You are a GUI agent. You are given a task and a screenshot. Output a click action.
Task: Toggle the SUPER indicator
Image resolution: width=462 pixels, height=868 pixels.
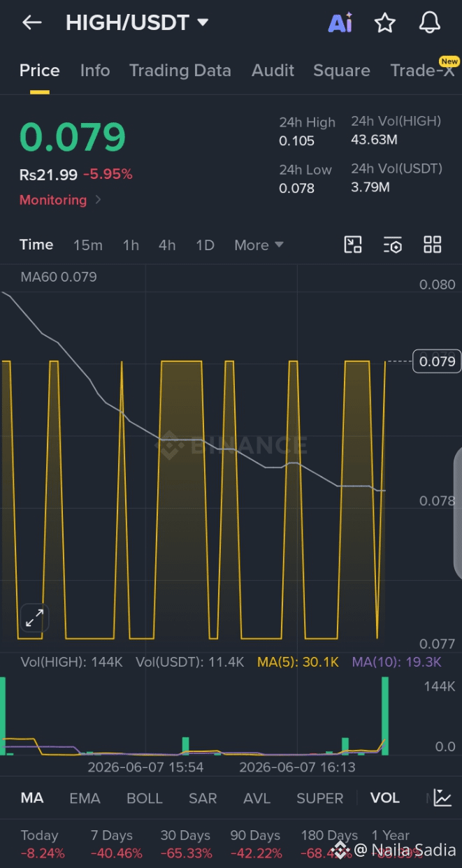(x=320, y=798)
